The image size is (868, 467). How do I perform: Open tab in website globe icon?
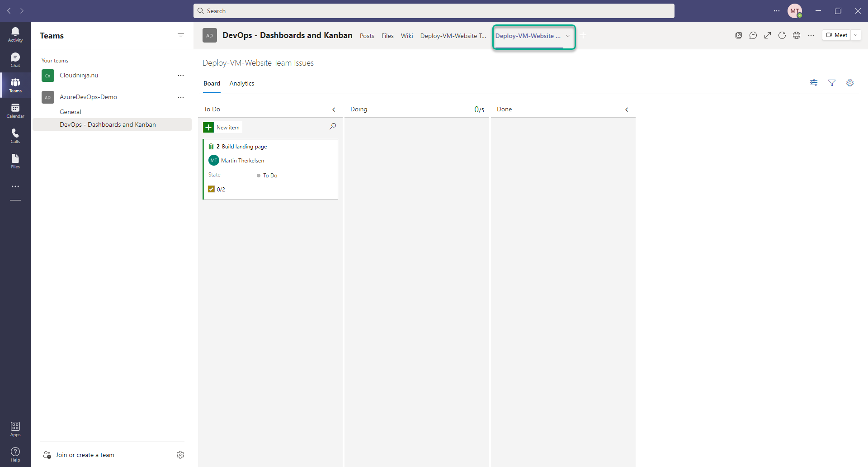pyautogui.click(x=797, y=35)
